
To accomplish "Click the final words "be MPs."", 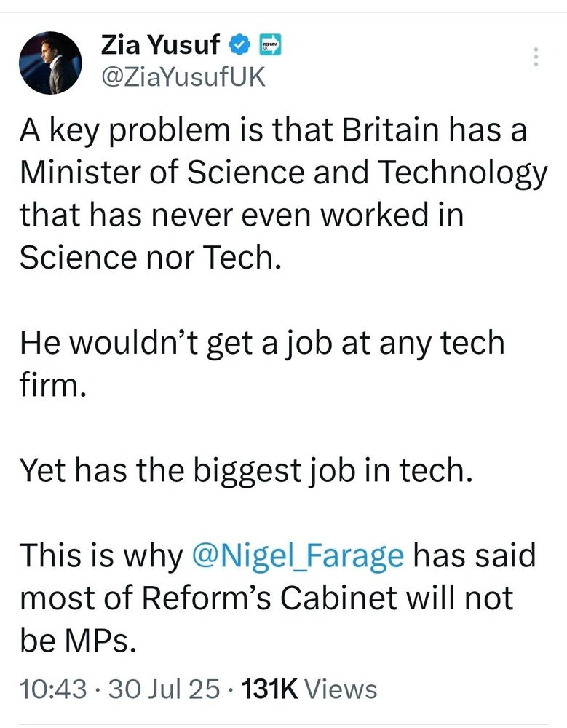I will point(77,640).
